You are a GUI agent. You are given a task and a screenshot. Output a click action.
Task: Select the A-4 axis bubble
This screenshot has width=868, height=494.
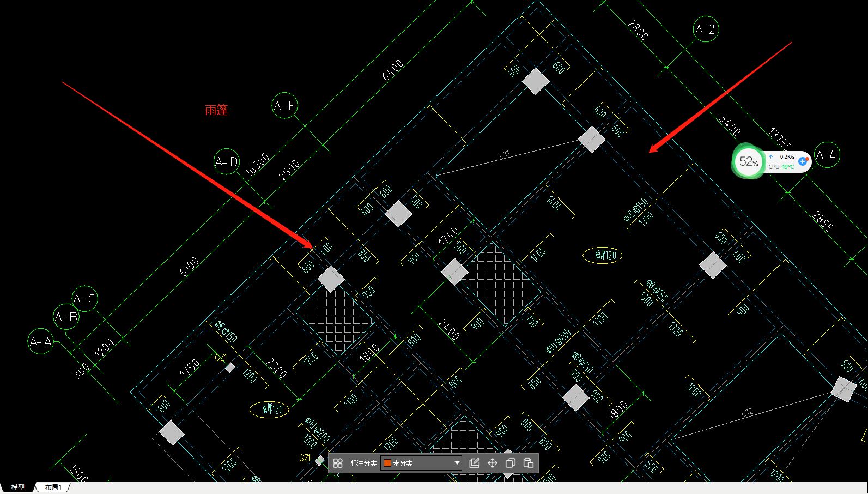pos(827,155)
